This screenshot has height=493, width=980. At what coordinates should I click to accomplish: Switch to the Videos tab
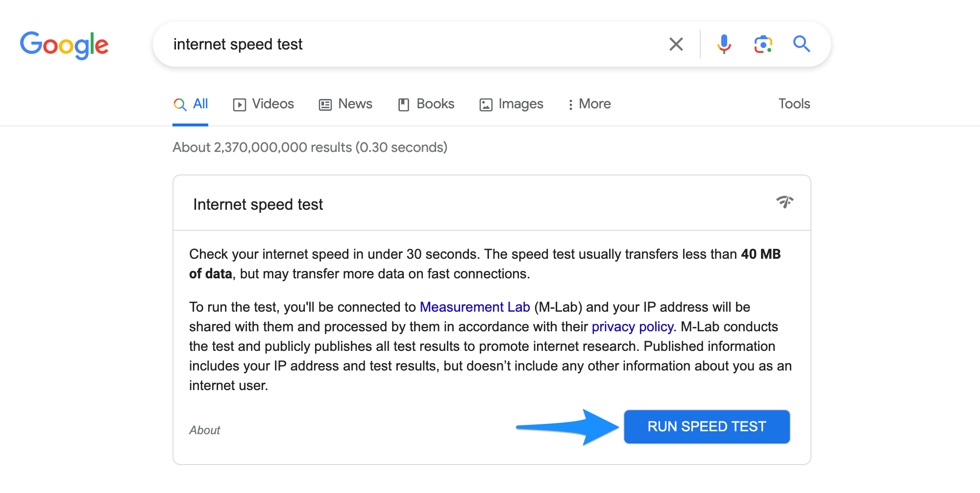pyautogui.click(x=272, y=104)
